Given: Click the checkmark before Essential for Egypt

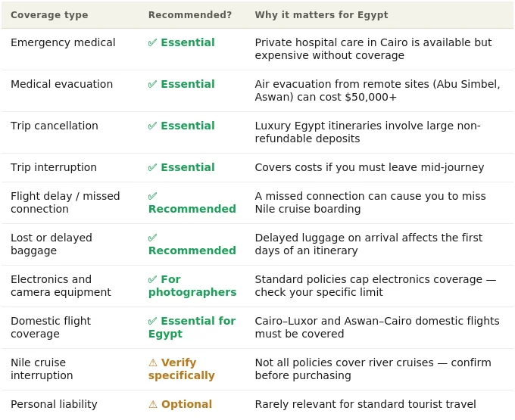Looking at the screenshot, I should tap(152, 321).
